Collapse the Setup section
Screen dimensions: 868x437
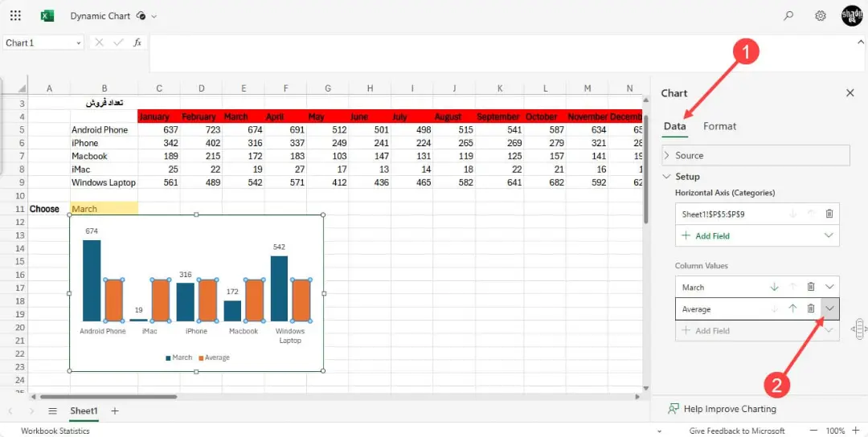666,177
